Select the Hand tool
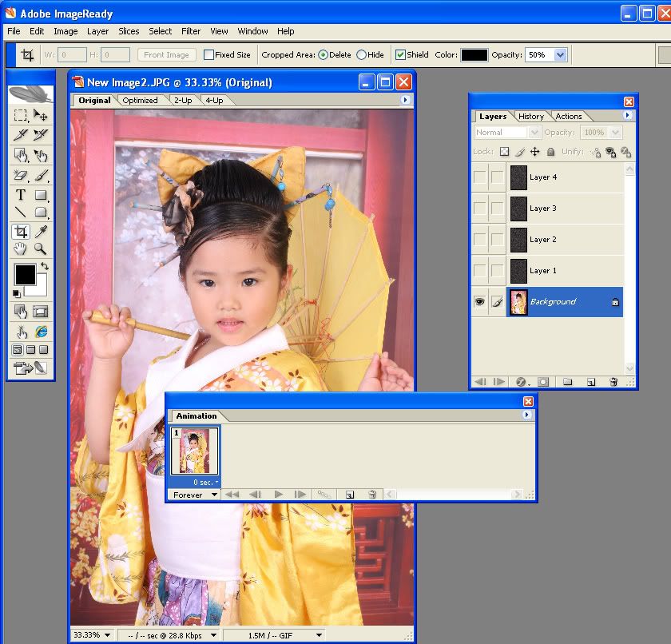The height and width of the screenshot is (644, 671). click(21, 248)
